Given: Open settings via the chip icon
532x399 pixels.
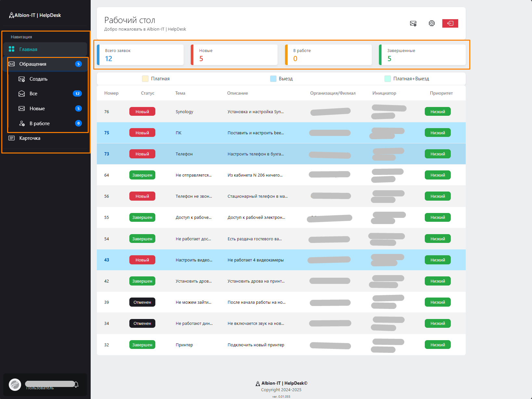Looking at the screenshot, I should click(x=432, y=23).
